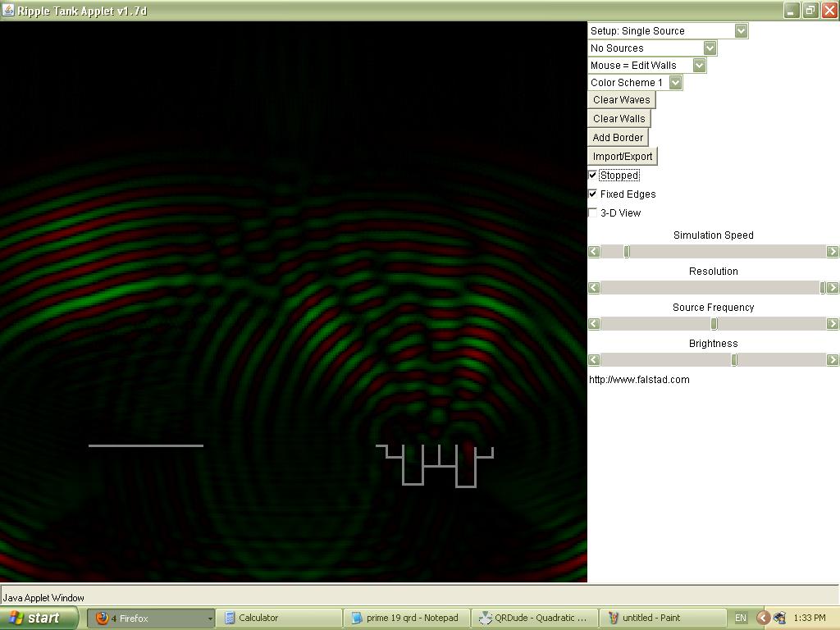
Task: Switch to the untitled - Paint window
Action: point(663,619)
